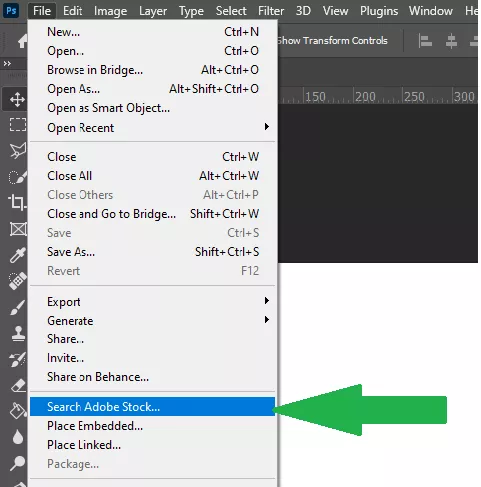Click the align horizontal centers icon

tap(451, 41)
